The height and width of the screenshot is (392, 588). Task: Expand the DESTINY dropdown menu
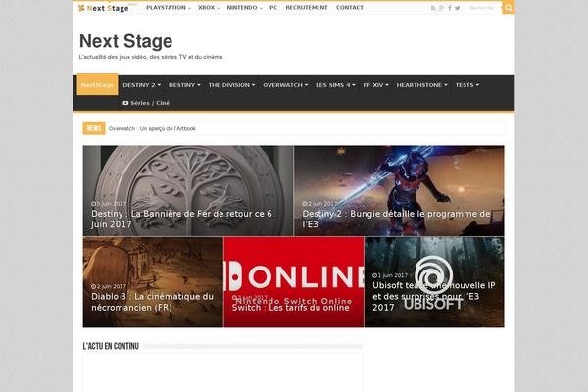coord(184,85)
